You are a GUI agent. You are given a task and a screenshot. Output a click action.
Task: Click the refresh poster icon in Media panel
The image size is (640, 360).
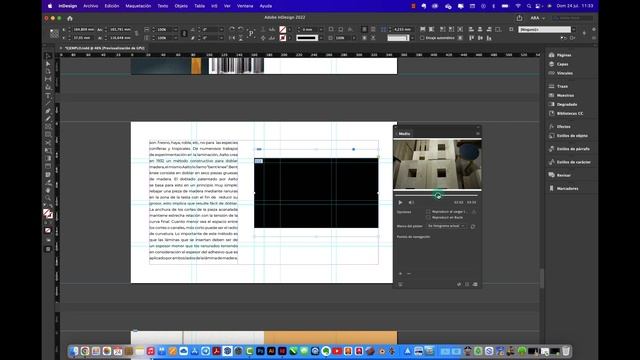(473, 227)
